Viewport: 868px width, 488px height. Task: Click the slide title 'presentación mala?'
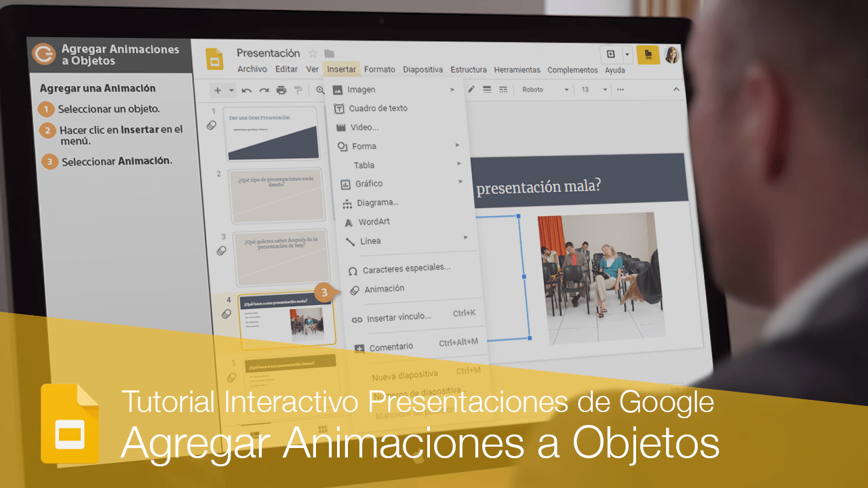tap(538, 186)
